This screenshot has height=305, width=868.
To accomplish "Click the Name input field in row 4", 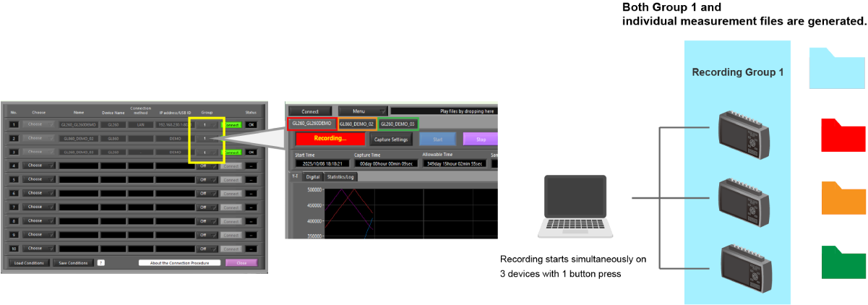I will tap(77, 166).
